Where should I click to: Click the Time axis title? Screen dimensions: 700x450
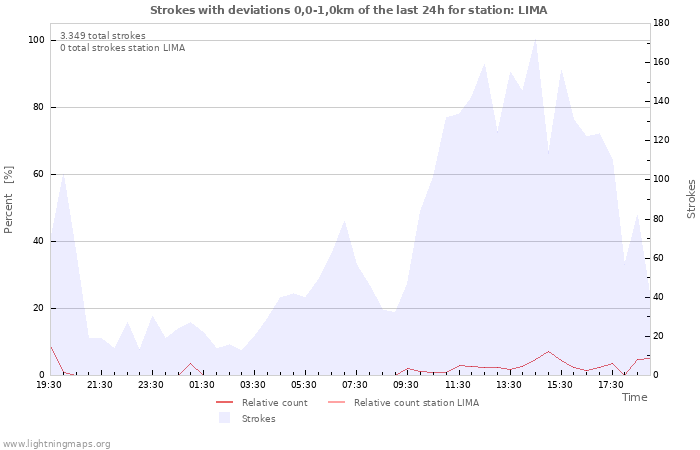pyautogui.click(x=635, y=397)
